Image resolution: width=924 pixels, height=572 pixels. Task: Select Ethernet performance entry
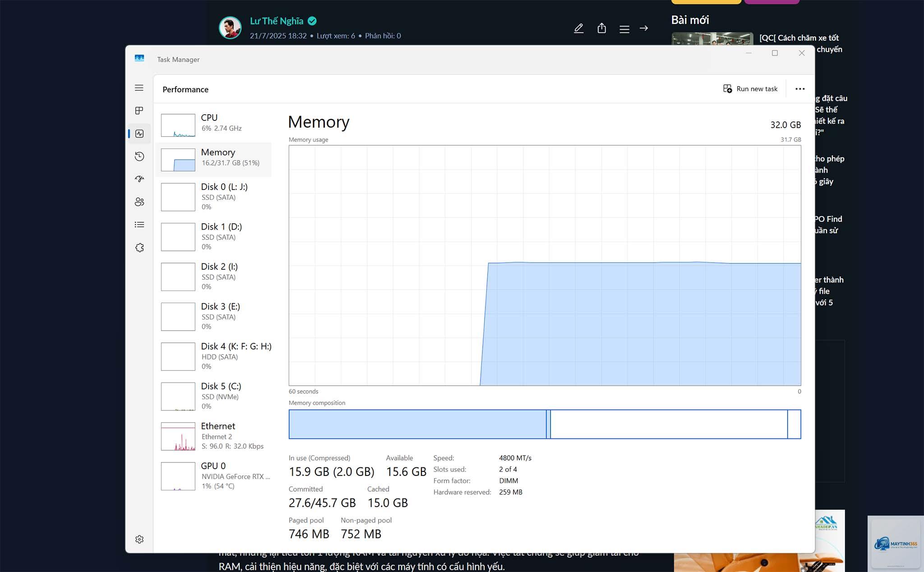click(x=213, y=436)
